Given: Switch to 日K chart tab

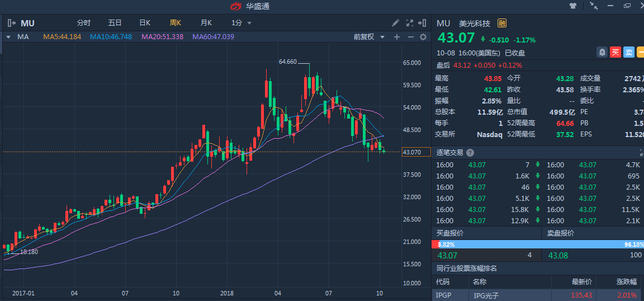Looking at the screenshot, I should pos(145,23).
